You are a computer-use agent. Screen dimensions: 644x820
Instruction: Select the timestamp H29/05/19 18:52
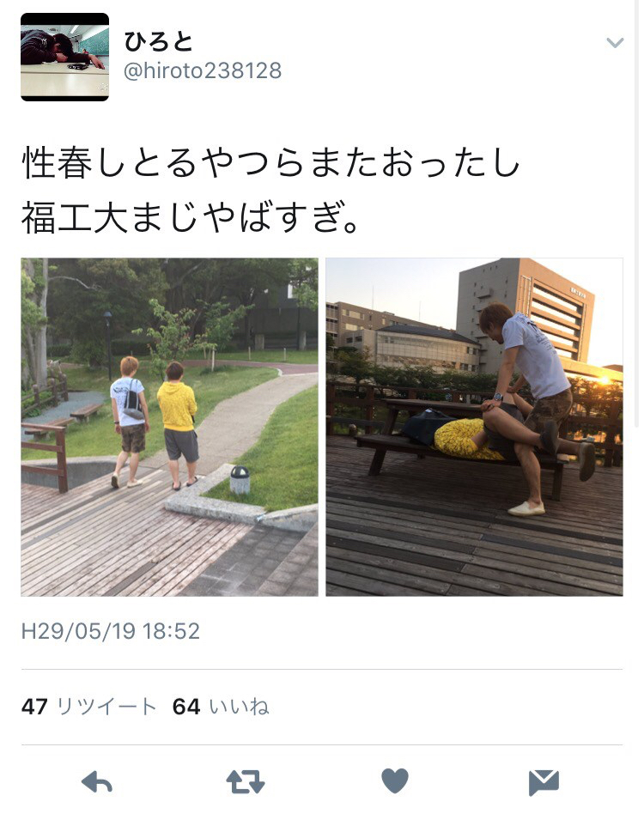coord(111,631)
